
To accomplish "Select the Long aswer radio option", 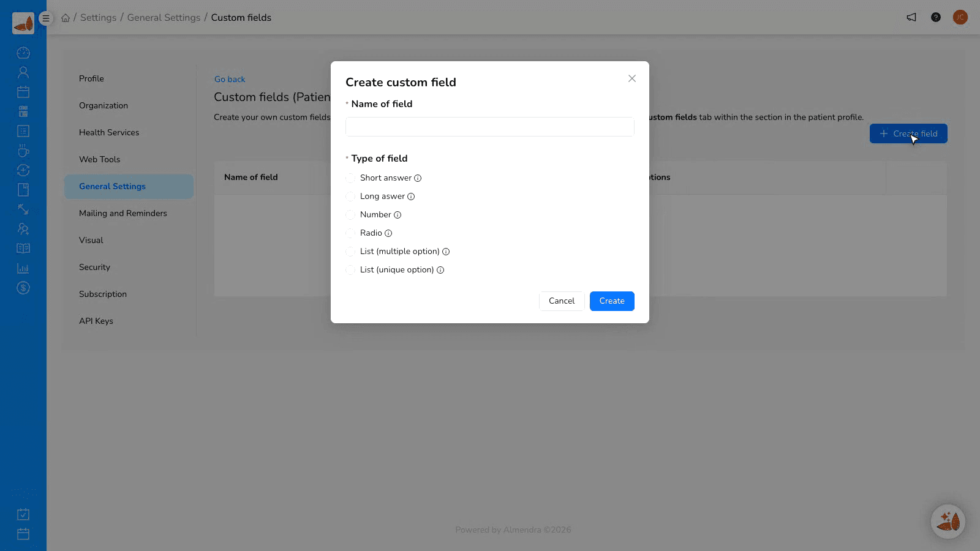I will click(350, 197).
